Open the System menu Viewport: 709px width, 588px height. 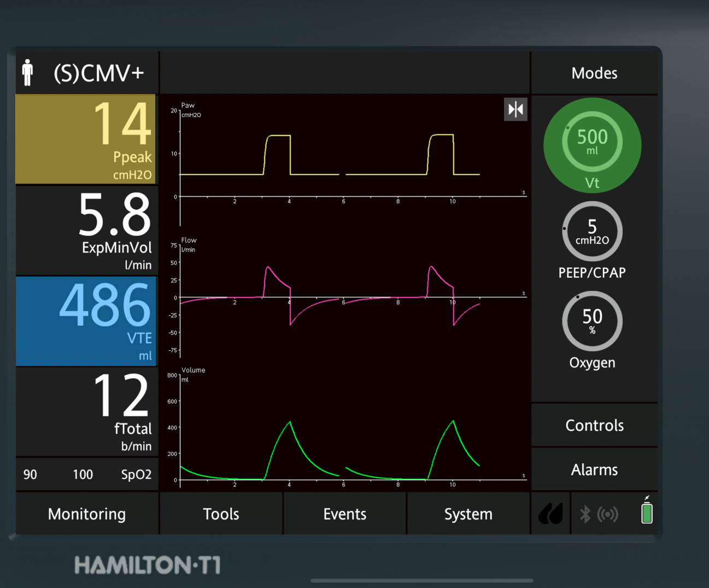468,514
